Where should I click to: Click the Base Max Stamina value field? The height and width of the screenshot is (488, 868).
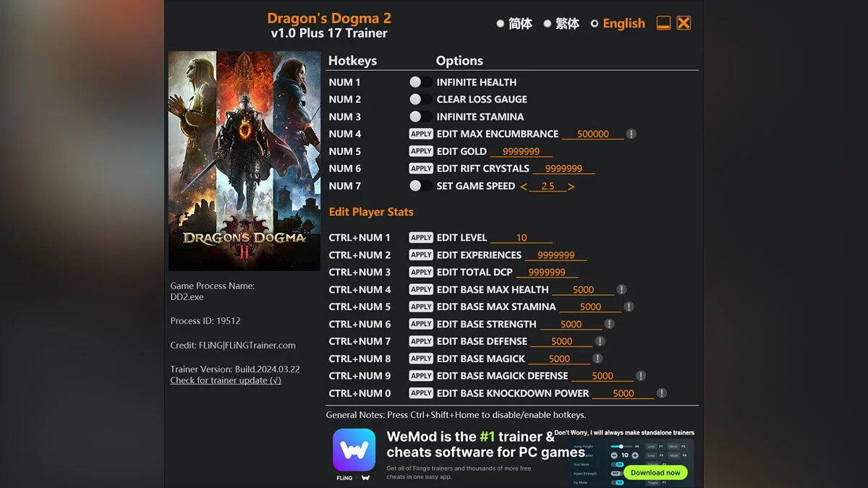(x=590, y=307)
